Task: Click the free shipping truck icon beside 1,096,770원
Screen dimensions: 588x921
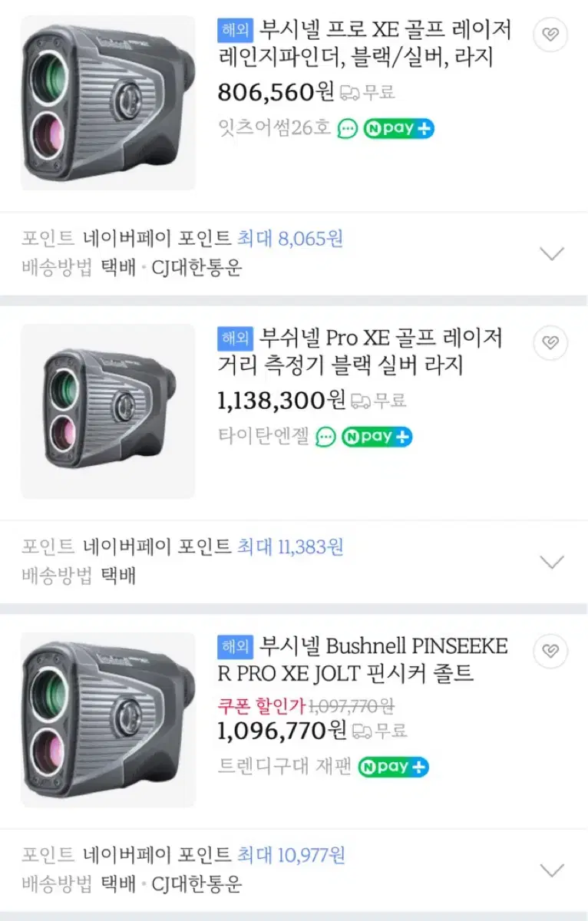Action: [x=362, y=731]
